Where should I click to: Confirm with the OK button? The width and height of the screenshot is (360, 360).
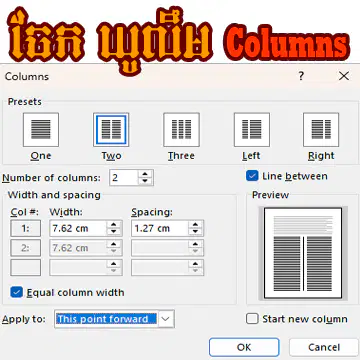click(244, 347)
